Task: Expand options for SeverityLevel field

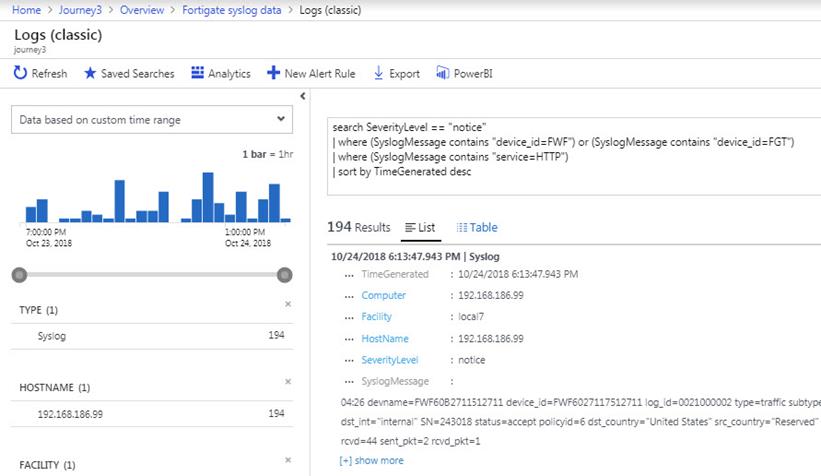Action: [x=349, y=360]
